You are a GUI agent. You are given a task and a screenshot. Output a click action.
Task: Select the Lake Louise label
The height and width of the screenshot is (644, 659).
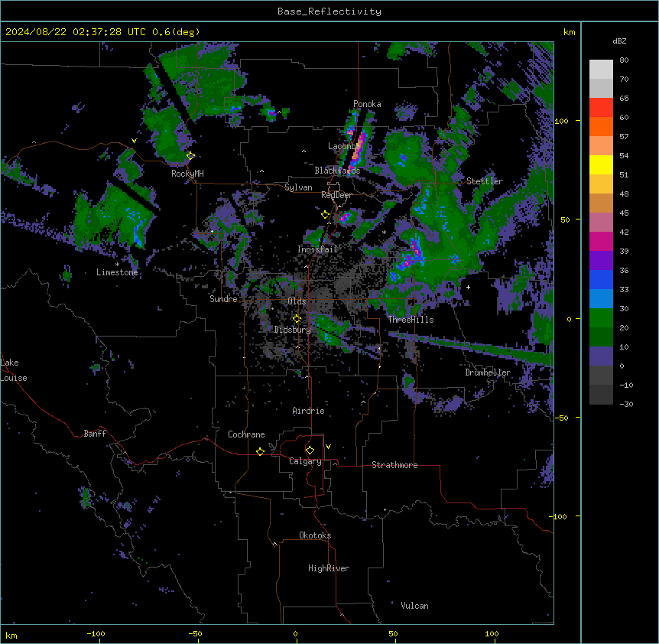click(x=13, y=370)
